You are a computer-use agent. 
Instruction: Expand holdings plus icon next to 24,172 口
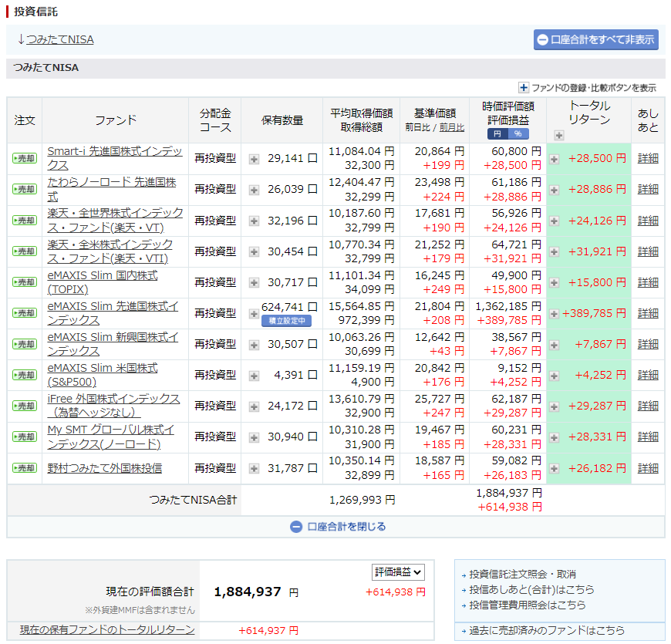pos(255,406)
